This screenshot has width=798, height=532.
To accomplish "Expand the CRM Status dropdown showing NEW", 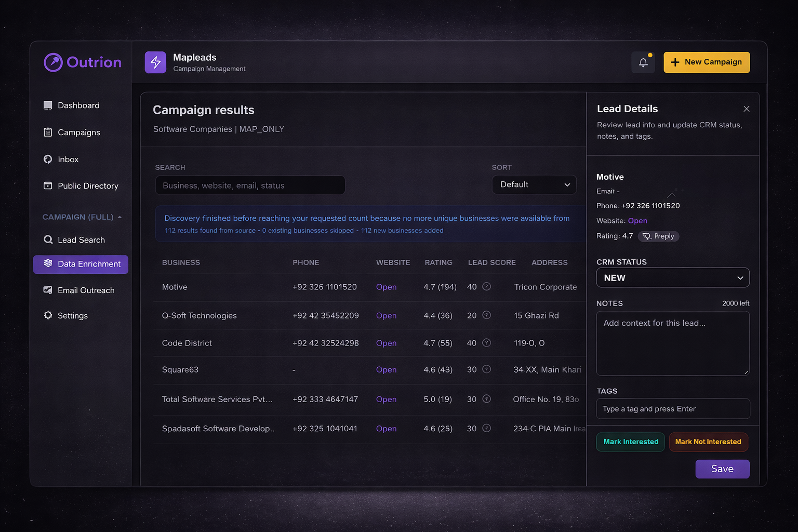I will [673, 278].
